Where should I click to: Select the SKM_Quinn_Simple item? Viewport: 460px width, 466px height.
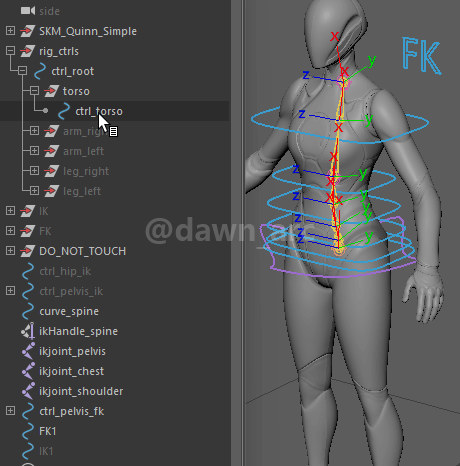click(x=88, y=31)
